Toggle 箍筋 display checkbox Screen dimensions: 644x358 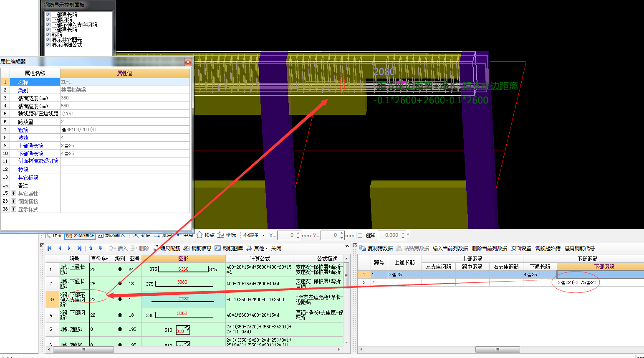pyautogui.click(x=48, y=35)
